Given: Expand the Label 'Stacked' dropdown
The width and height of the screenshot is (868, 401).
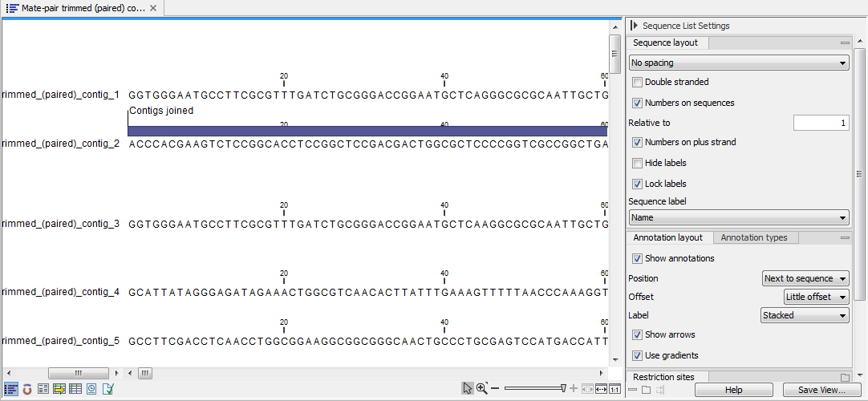Looking at the screenshot, I should tap(805, 315).
